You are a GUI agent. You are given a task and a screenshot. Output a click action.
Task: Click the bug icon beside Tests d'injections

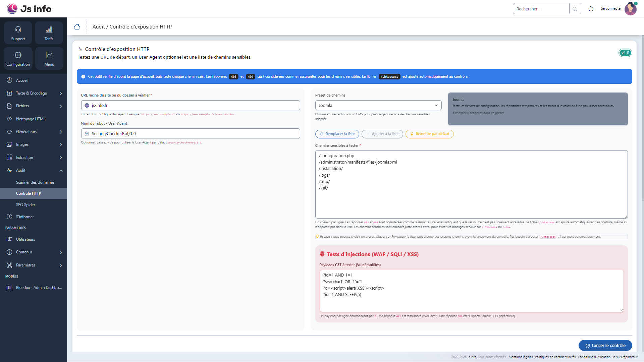pos(322,254)
